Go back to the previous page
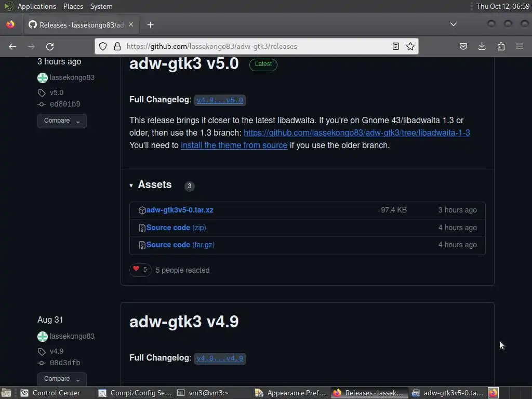Image resolution: width=532 pixels, height=399 pixels. (x=12, y=46)
